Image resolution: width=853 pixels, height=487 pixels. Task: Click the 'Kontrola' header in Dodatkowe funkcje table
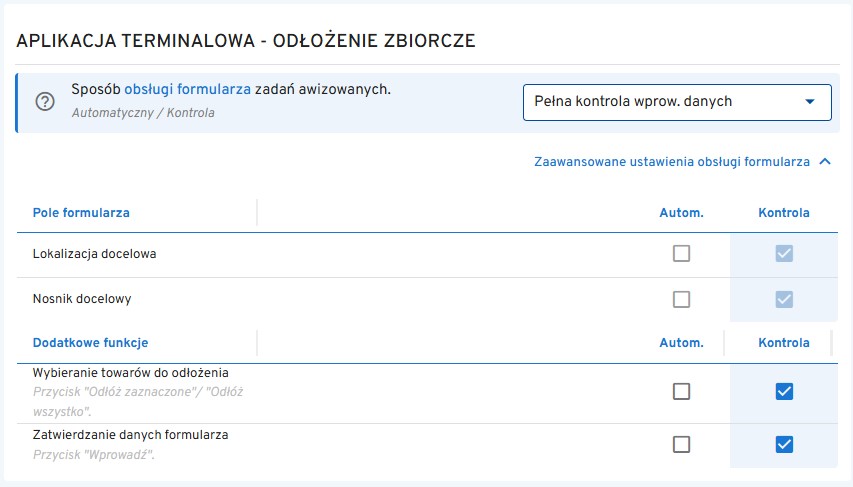[x=784, y=343]
